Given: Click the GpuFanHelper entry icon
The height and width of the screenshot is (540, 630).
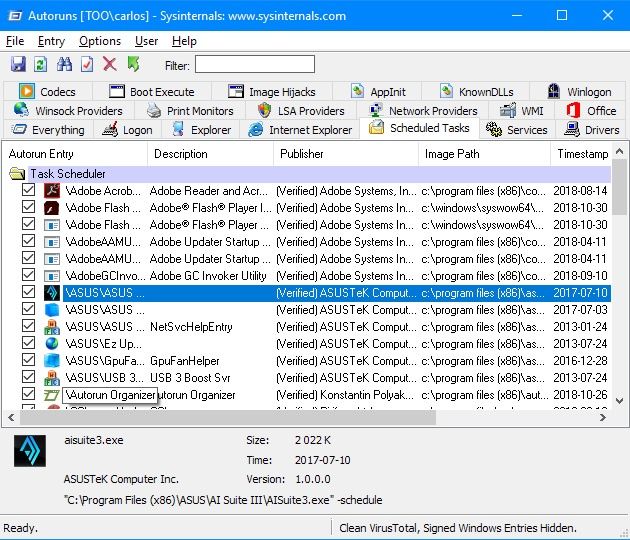Looking at the screenshot, I should click(x=52, y=360).
